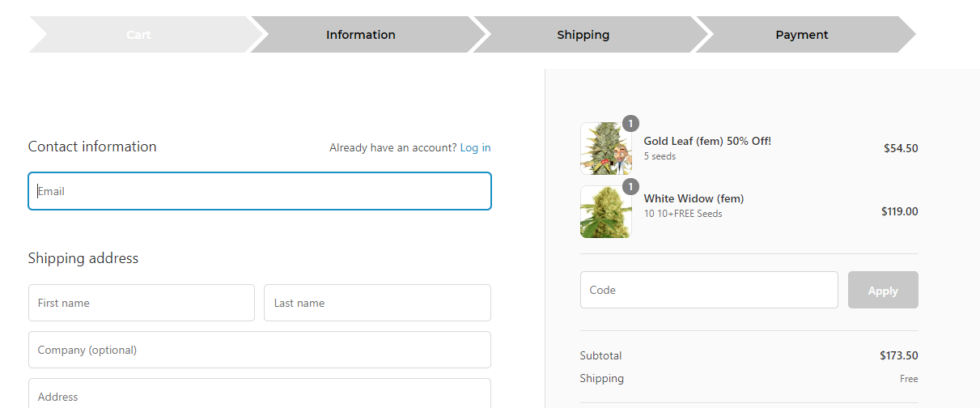Focus the Address input field
Viewport: 980px width, 408px height.
point(260,393)
